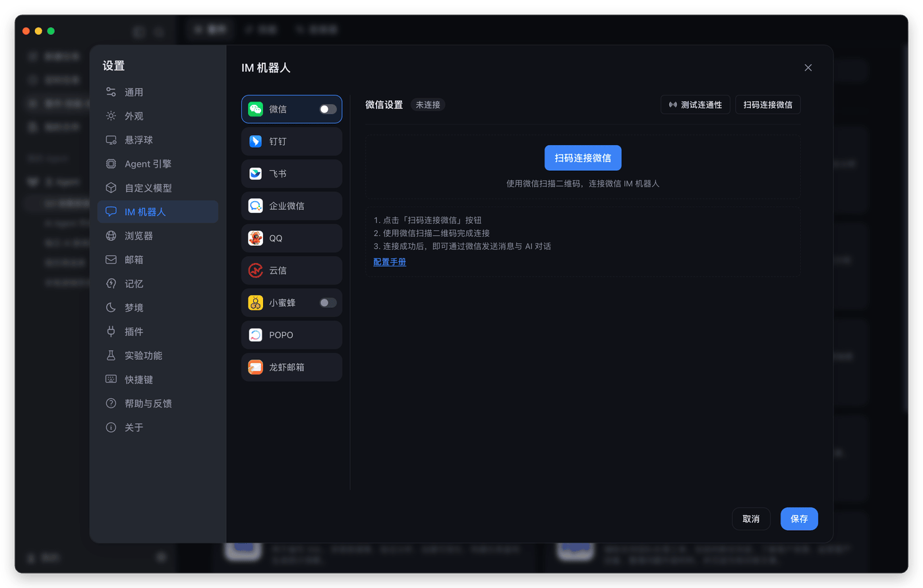Select the 飞书 Feishu logo
The image size is (923, 588).
(256, 173)
